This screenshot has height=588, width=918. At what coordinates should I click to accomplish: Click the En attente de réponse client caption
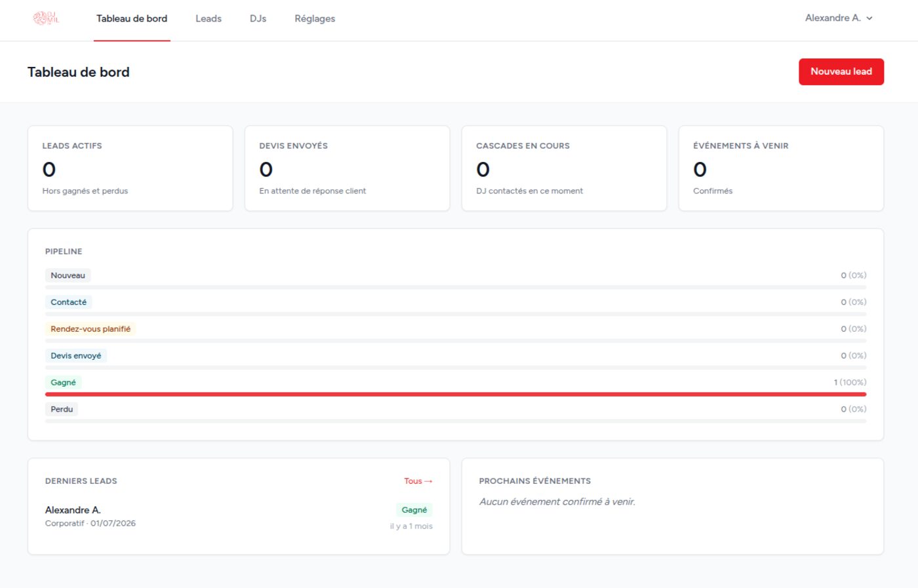click(313, 191)
